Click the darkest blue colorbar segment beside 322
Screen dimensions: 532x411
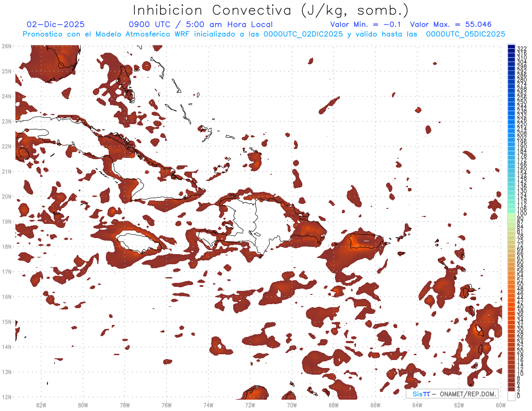tap(512, 47)
